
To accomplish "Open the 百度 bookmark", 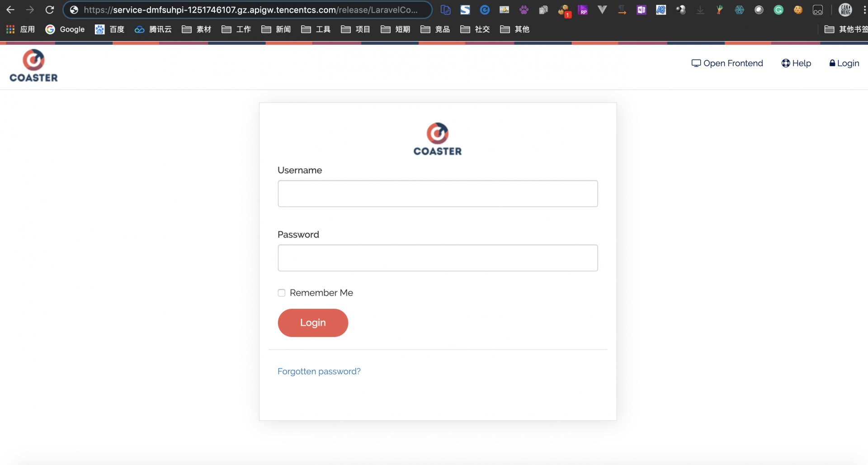I will (110, 29).
